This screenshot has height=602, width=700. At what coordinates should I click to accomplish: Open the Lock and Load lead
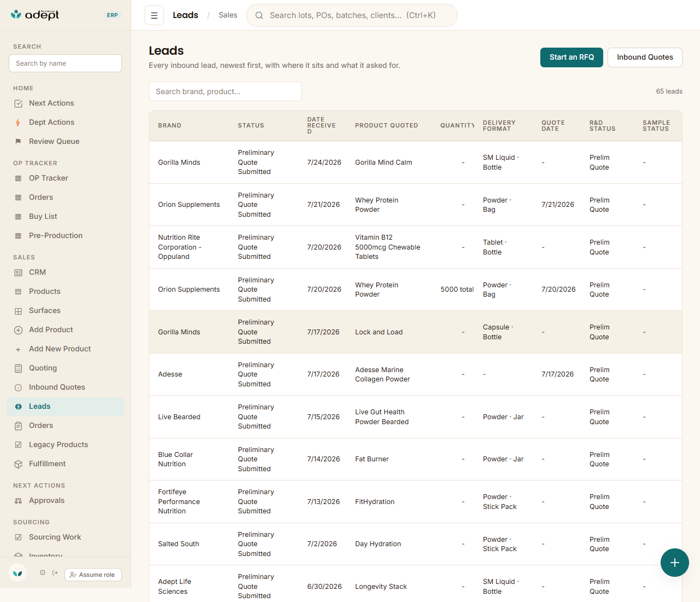[416, 332]
